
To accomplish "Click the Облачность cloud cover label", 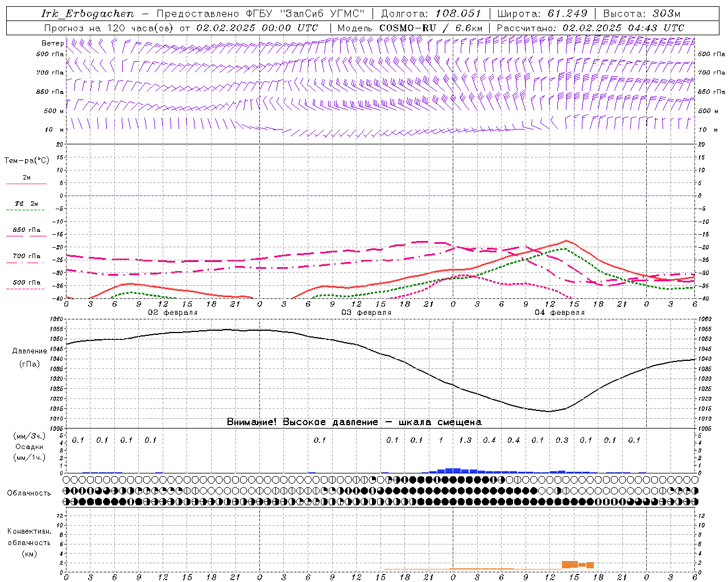I will (29, 493).
